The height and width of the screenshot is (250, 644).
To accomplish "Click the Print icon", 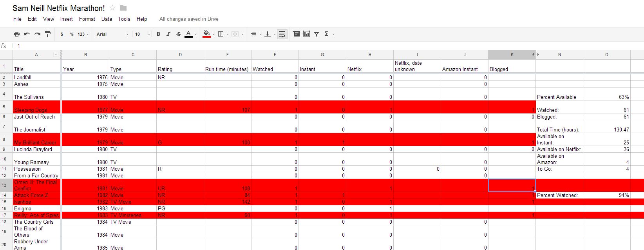I will (x=17, y=34).
